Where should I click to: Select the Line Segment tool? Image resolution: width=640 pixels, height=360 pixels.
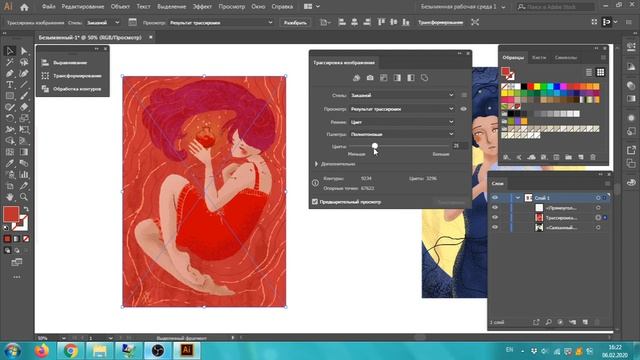pyautogui.click(x=24, y=85)
